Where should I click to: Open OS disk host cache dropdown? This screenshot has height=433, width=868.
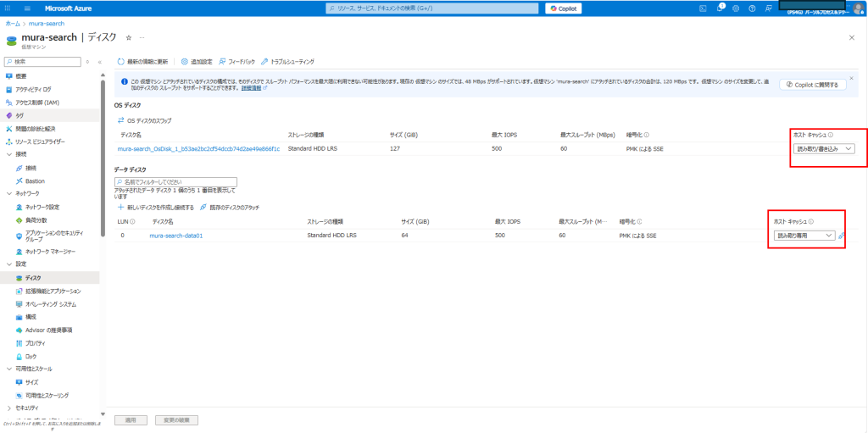(824, 148)
